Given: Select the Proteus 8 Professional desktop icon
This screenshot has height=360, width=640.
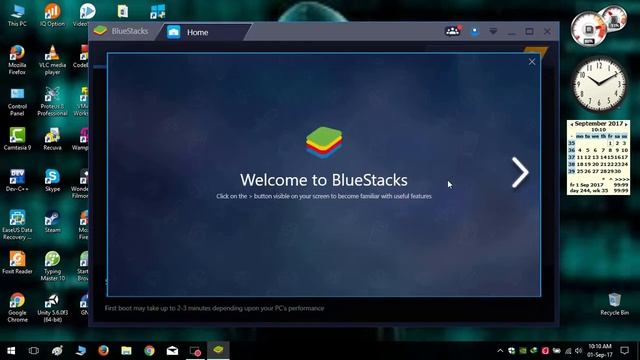Looking at the screenshot, I should (x=52, y=102).
